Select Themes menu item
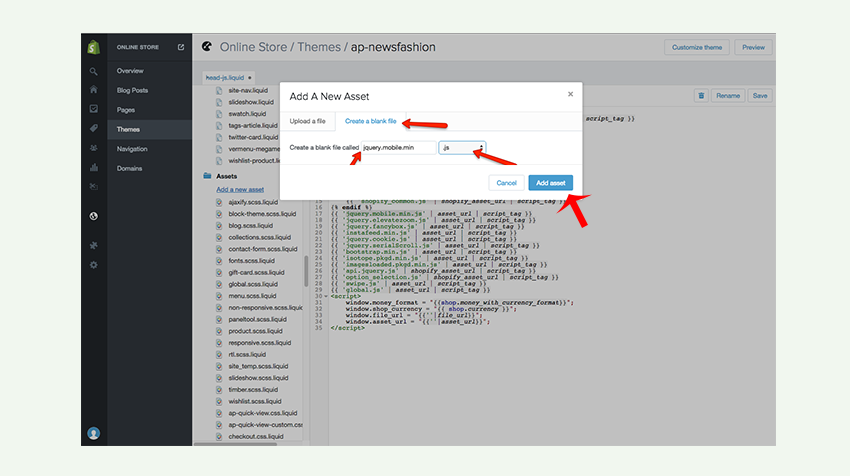 coord(128,130)
